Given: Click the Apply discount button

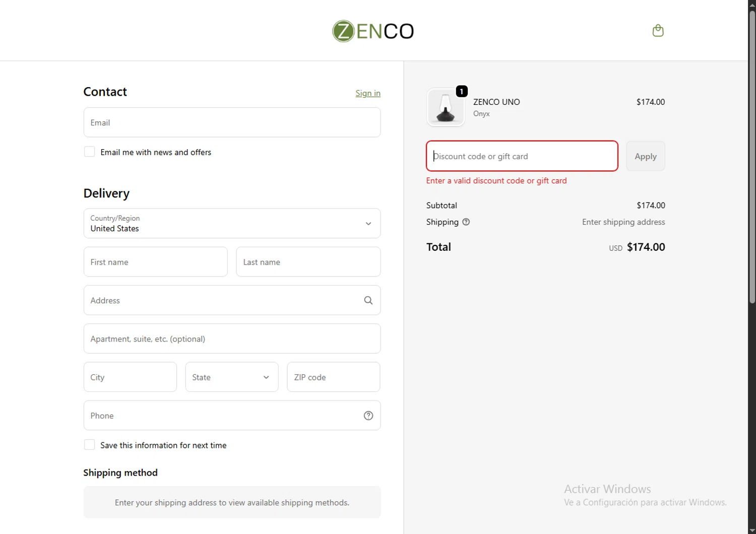Looking at the screenshot, I should [x=646, y=156].
